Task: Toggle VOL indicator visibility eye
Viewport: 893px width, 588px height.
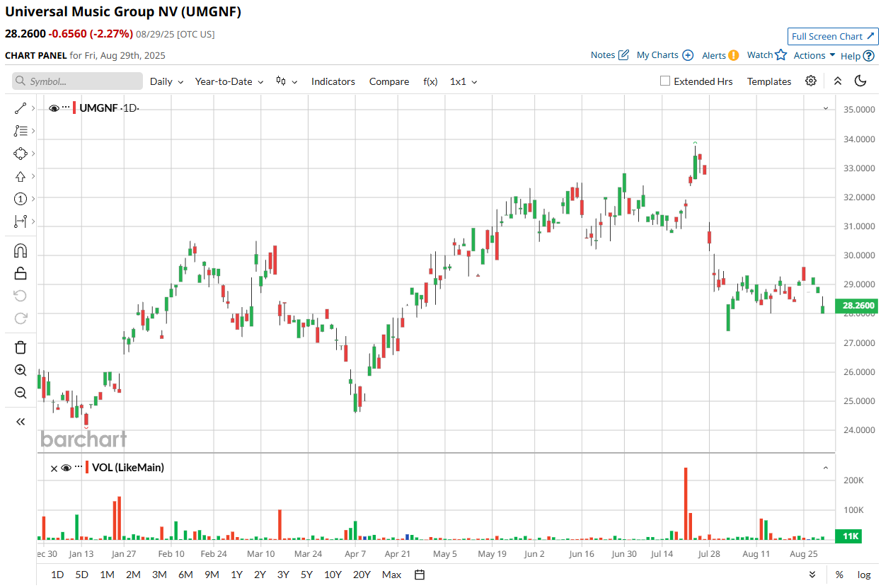Action: point(67,468)
